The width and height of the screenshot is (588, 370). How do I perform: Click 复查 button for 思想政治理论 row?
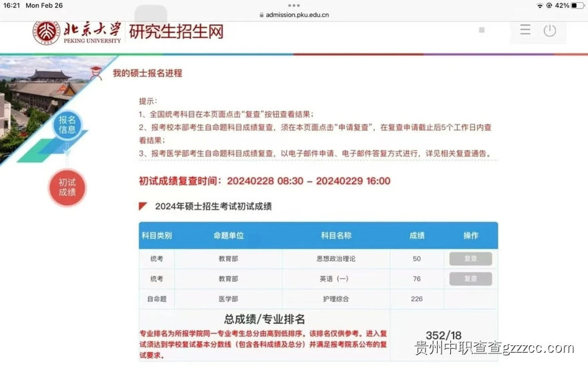pos(470,258)
